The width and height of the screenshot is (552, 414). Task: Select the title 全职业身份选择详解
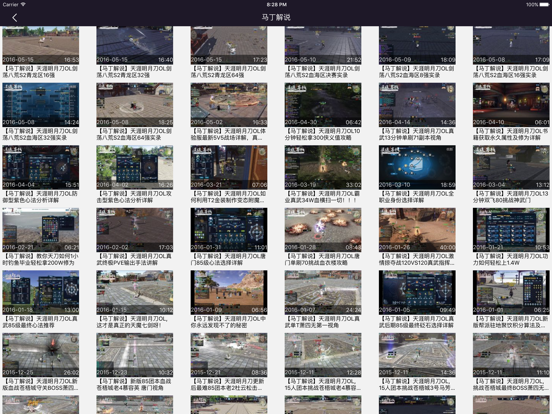coord(417,197)
